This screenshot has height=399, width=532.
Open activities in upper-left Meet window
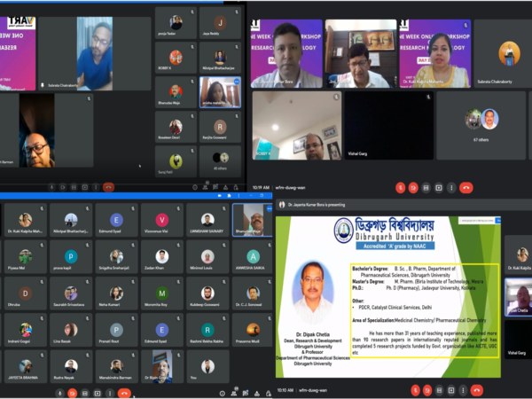(225, 187)
